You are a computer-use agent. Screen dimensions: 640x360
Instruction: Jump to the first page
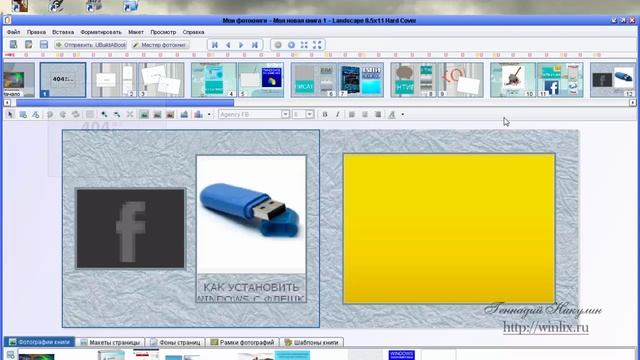pos(215,45)
